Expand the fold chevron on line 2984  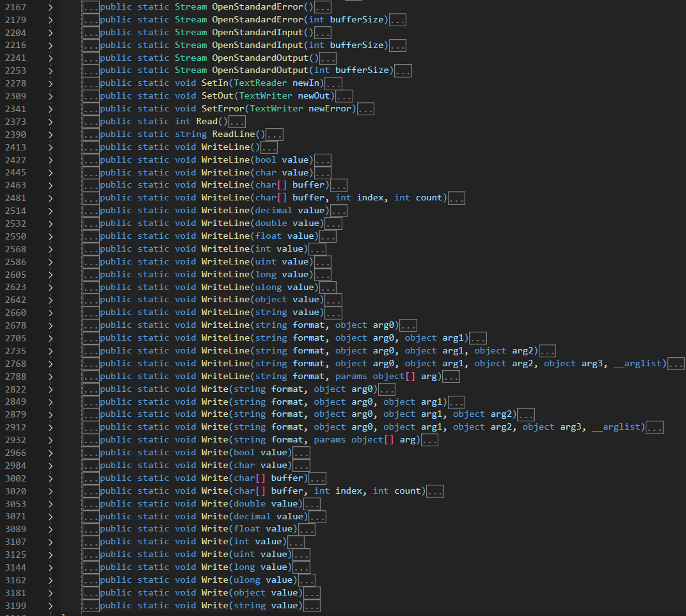[x=51, y=466]
